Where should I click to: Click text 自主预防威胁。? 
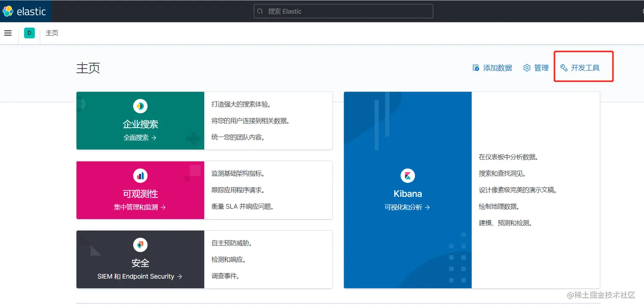pyautogui.click(x=232, y=243)
